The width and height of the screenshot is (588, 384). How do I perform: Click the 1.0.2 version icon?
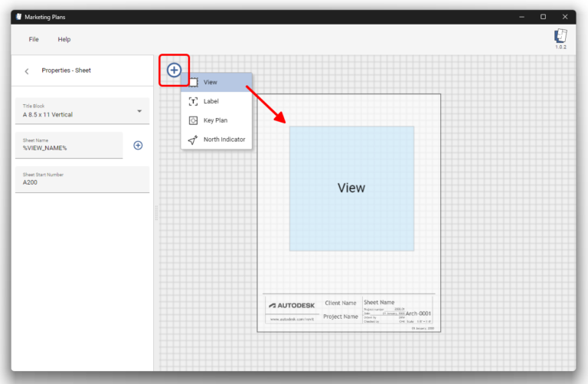(560, 36)
